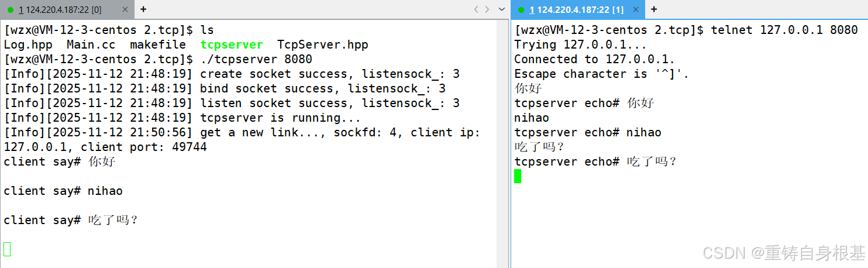The image size is (868, 268).
Task: Click 'Connected to 127.0.0.1.' line
Action: click(x=595, y=59)
